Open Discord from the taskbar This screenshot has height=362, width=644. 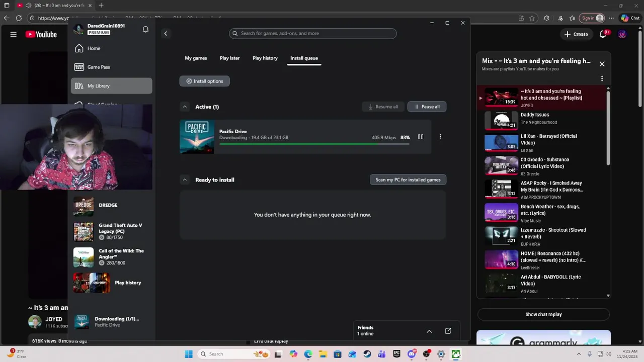(412, 354)
